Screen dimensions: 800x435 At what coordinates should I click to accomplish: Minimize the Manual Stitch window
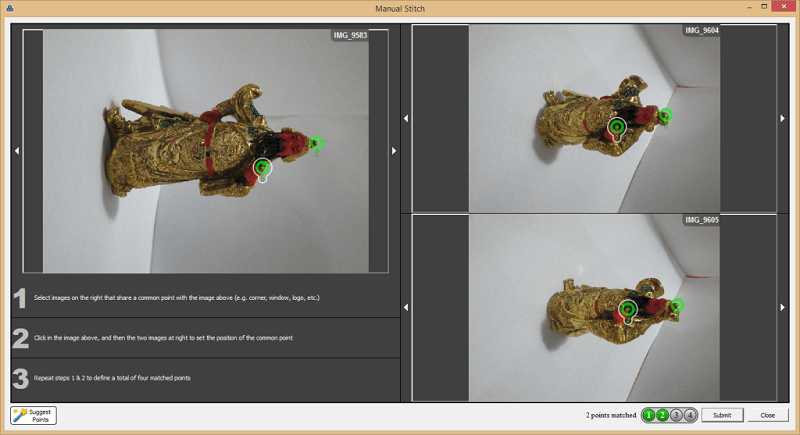coord(749,7)
